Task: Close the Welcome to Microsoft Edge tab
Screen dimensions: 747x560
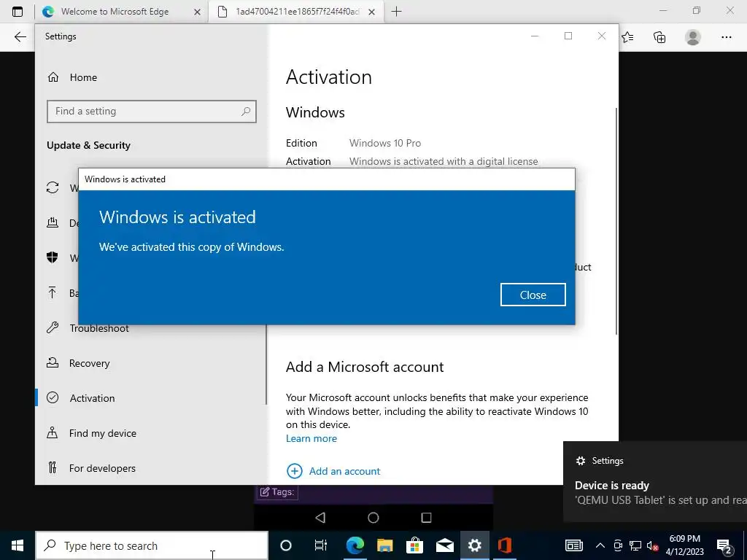Action: click(x=197, y=12)
